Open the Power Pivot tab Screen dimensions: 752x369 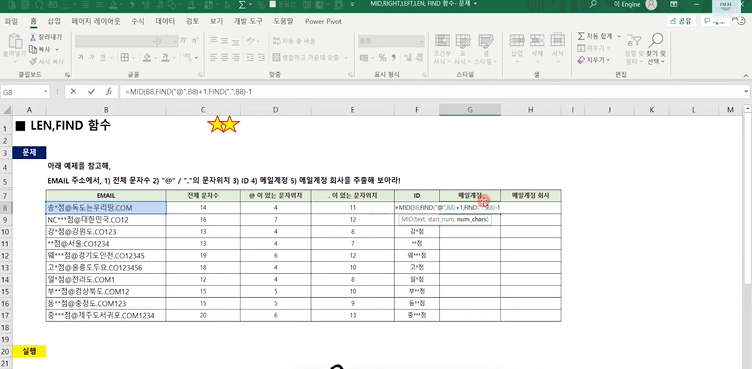point(323,21)
